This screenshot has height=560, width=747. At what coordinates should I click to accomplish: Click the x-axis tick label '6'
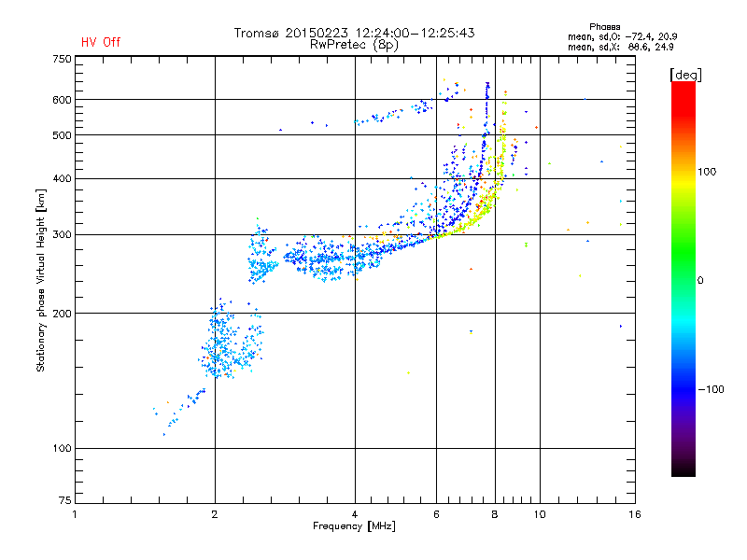click(x=436, y=514)
